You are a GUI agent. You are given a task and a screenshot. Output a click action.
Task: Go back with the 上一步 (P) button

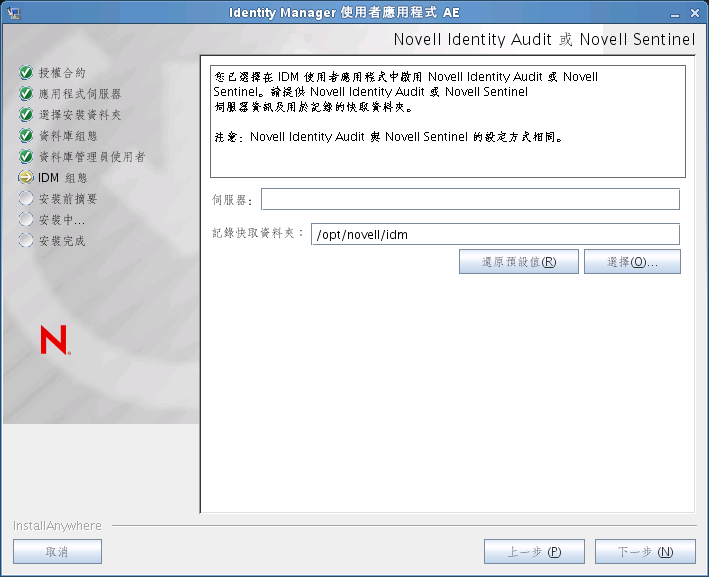[x=534, y=552]
